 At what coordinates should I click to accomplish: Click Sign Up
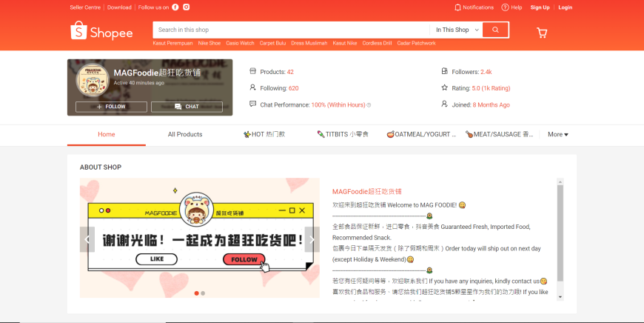click(x=540, y=7)
